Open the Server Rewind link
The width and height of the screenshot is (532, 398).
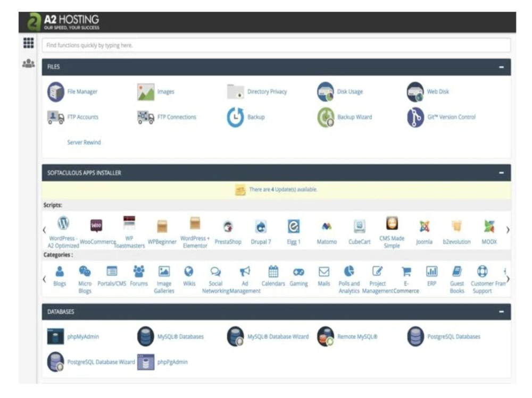pyautogui.click(x=84, y=142)
